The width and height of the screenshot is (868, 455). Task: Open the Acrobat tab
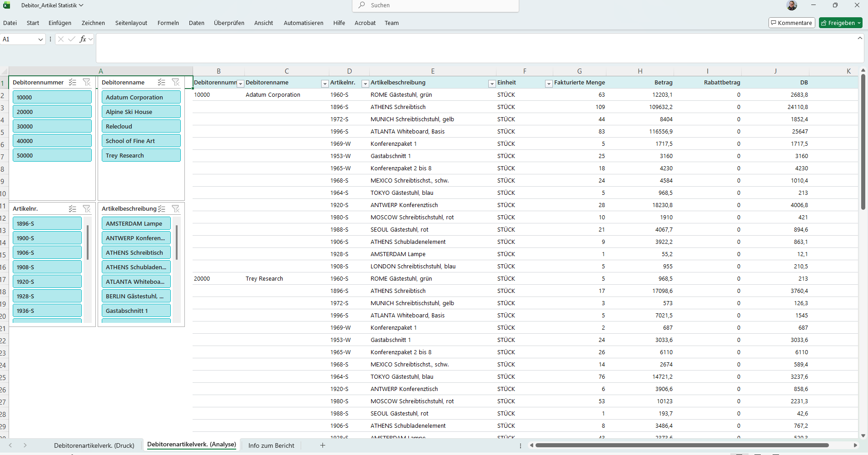(x=365, y=23)
